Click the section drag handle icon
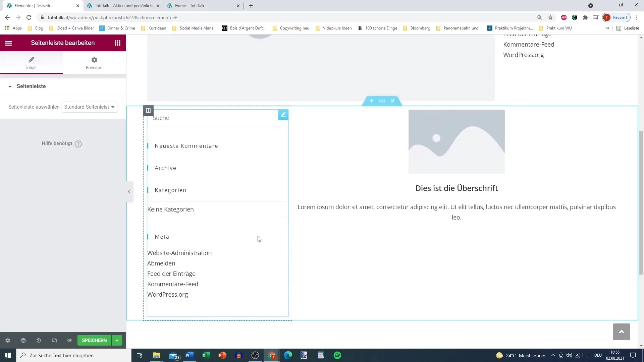This screenshot has width=644, height=362. 382,101
